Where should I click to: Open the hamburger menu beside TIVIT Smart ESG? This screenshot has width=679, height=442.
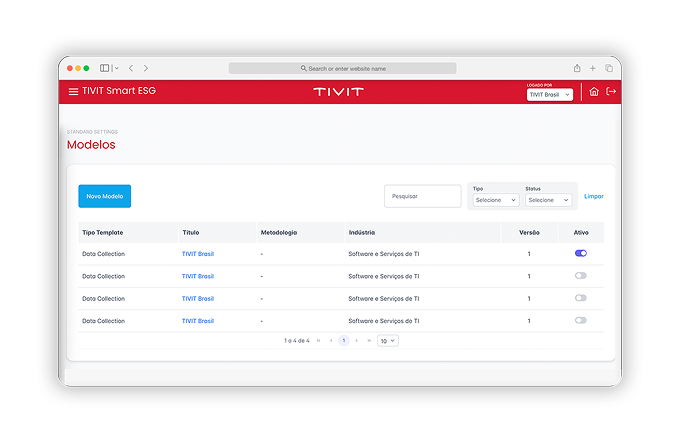tap(73, 92)
